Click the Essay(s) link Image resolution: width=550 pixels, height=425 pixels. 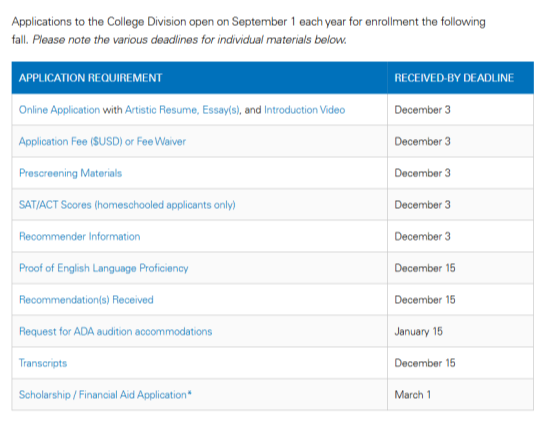(221, 110)
